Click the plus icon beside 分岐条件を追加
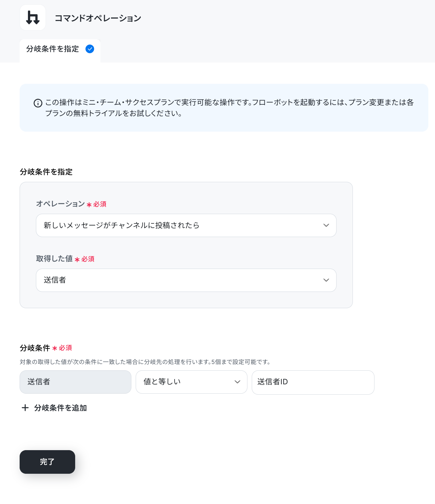This screenshot has width=435, height=504. point(25,408)
